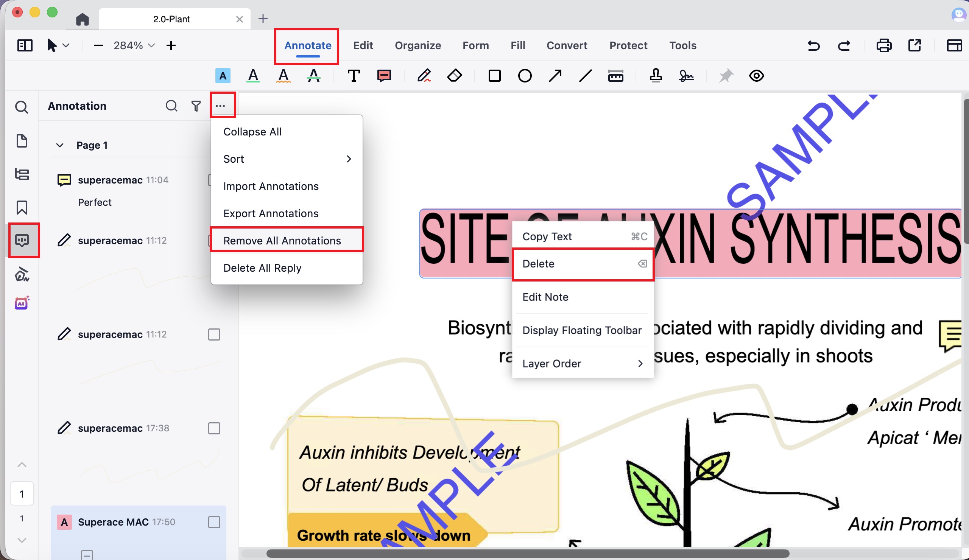This screenshot has width=969, height=560.
Task: Choose Display Floating Toolbar
Action: tap(583, 330)
